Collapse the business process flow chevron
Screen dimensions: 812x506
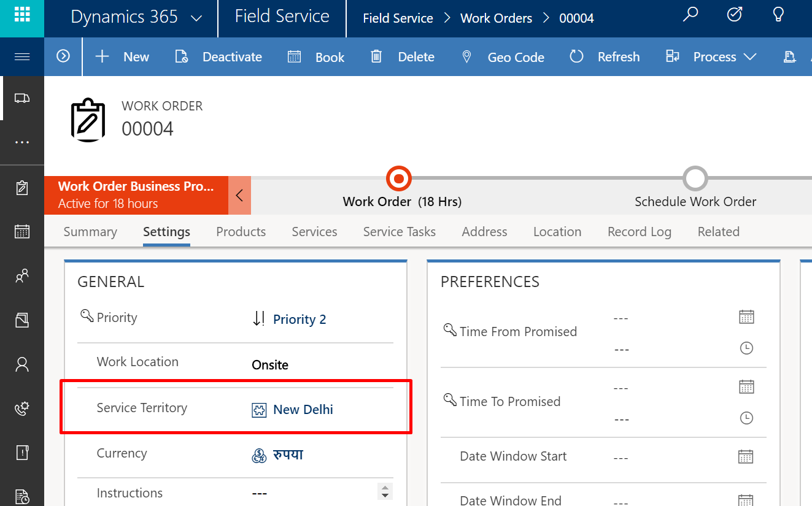pos(239,196)
